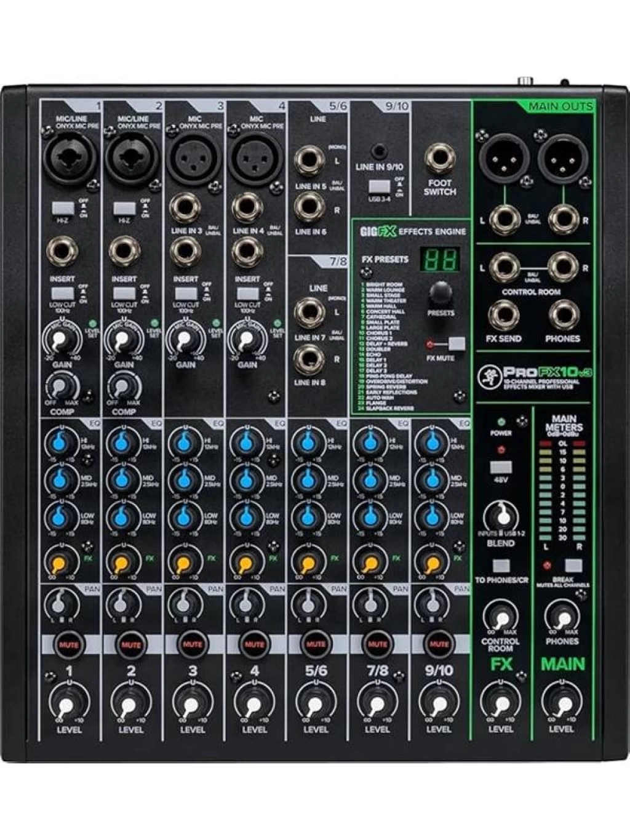The width and height of the screenshot is (630, 840).
Task: Click the FX preset number display
Action: (441, 259)
